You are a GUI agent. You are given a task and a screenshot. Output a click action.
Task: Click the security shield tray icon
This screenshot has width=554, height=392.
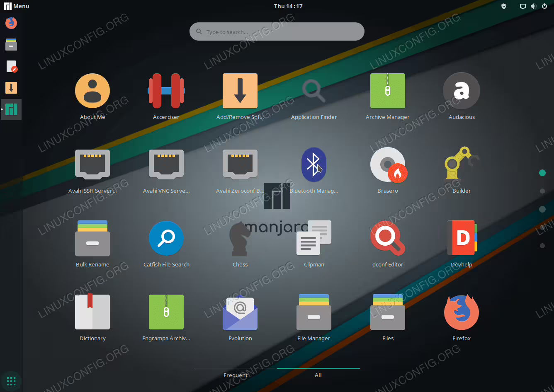click(x=504, y=6)
